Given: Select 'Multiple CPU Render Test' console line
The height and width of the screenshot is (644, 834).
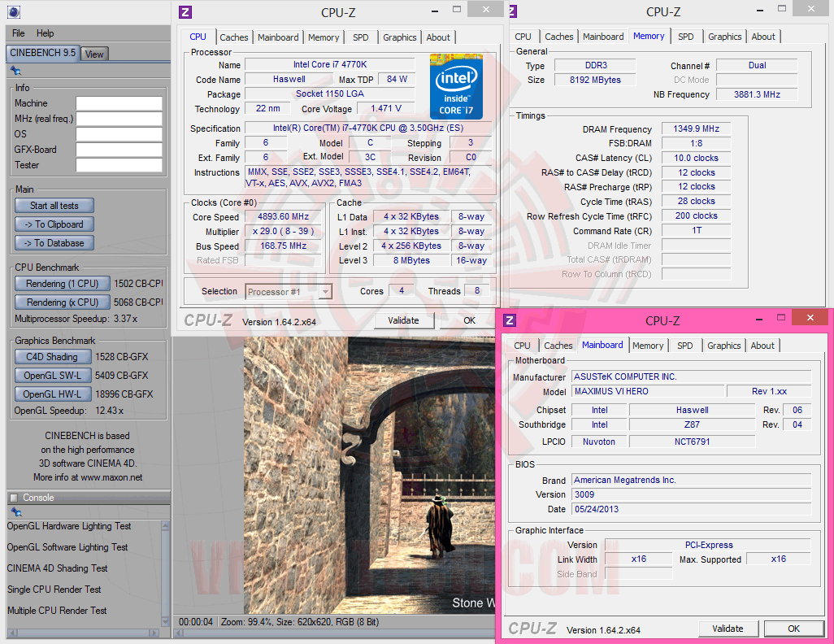Looking at the screenshot, I should (x=57, y=611).
